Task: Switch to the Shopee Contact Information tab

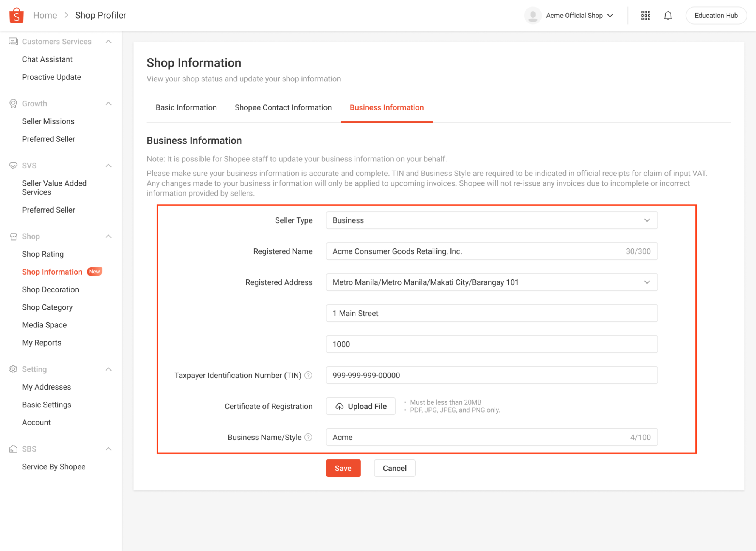Action: pyautogui.click(x=283, y=107)
